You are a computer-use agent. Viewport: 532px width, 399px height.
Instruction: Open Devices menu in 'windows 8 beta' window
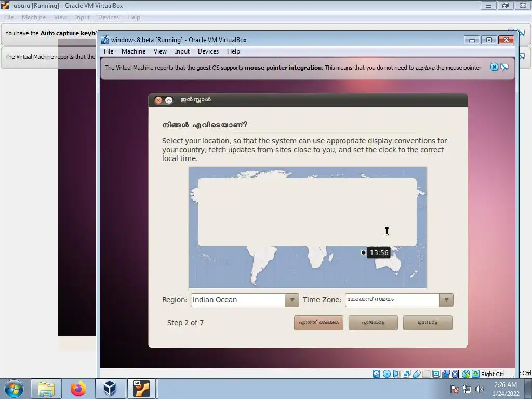pyautogui.click(x=208, y=51)
